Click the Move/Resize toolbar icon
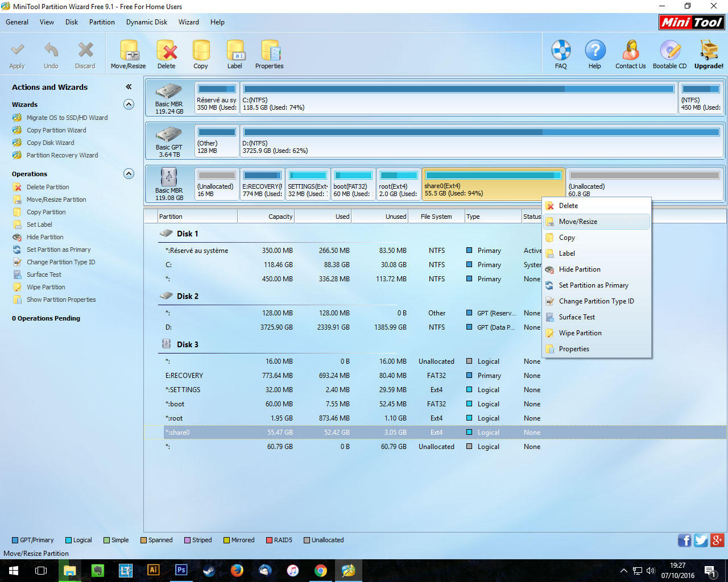This screenshot has height=582, width=728. (129, 55)
